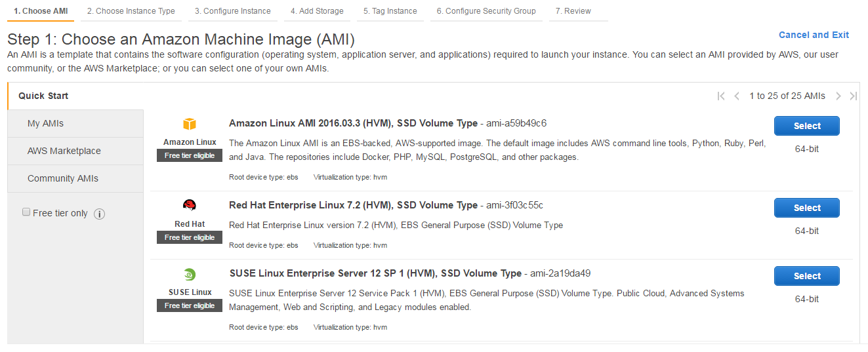Select the Amazon Linux AMI

(807, 126)
